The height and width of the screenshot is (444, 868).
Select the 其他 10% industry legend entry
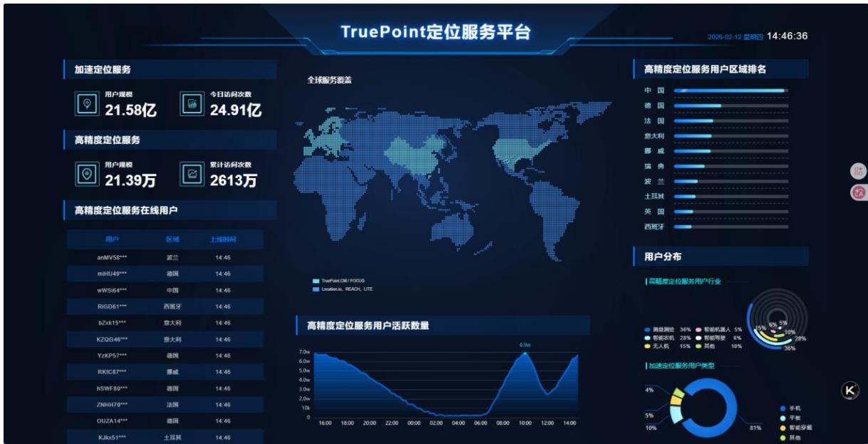coord(718,346)
